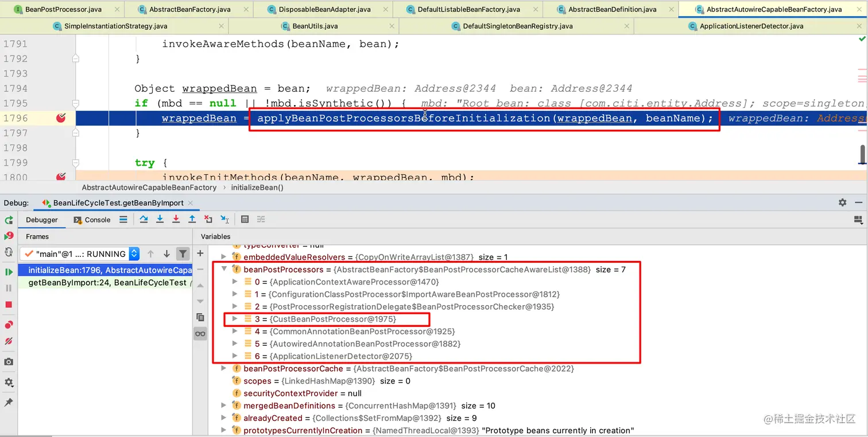868x437 pixels.
Task: Open debugger settings gear in left strip
Action: (9, 382)
